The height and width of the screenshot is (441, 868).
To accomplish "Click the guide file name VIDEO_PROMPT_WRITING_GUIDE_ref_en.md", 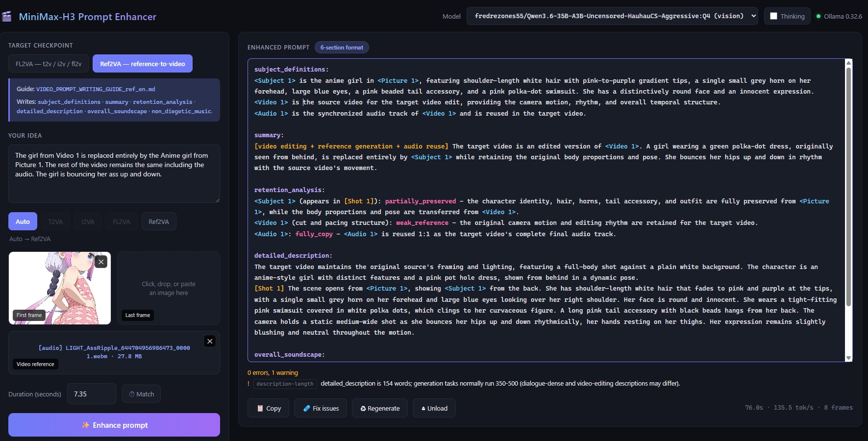I will coord(96,89).
